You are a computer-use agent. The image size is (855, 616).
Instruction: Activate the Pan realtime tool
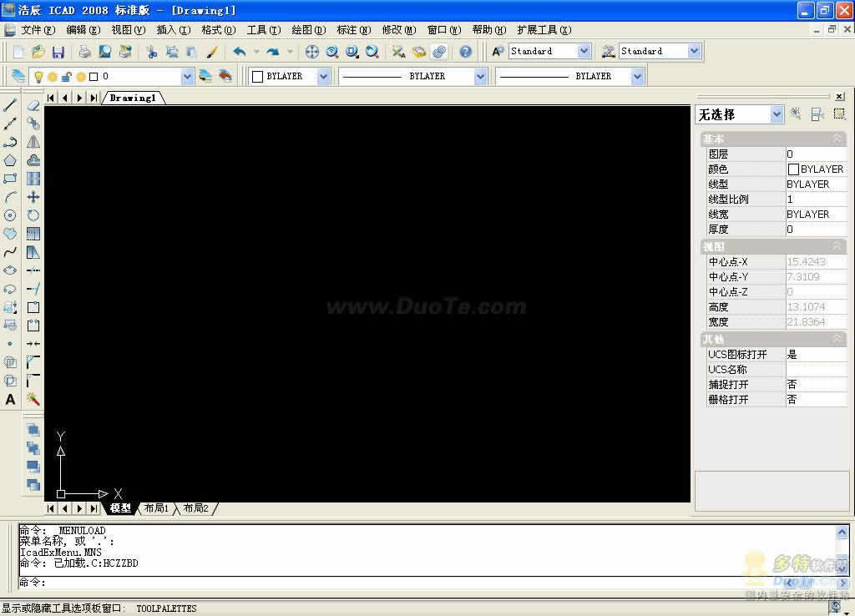(312, 52)
